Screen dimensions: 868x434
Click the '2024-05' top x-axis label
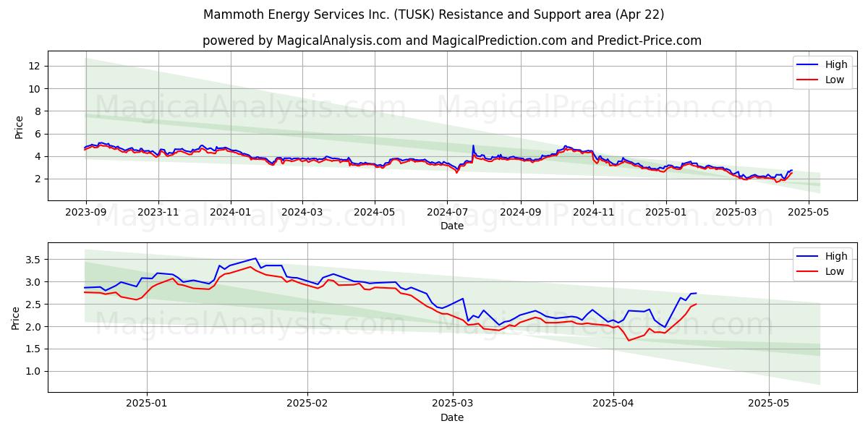[375, 213]
